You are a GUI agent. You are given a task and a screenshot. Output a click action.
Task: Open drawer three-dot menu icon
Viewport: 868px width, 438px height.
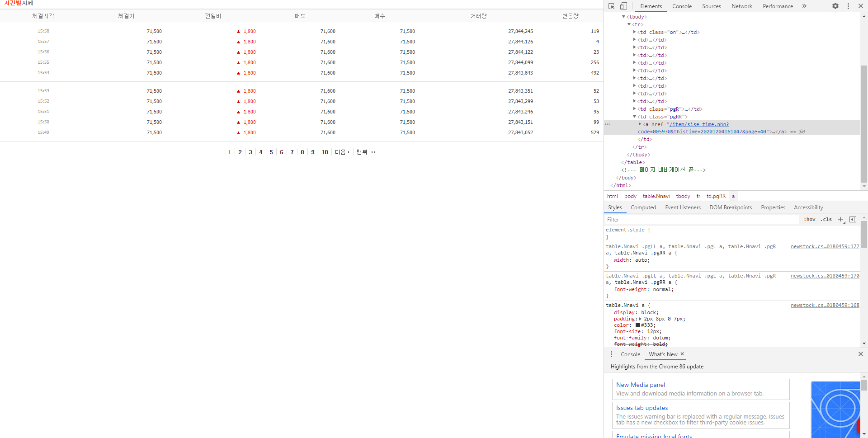611,354
